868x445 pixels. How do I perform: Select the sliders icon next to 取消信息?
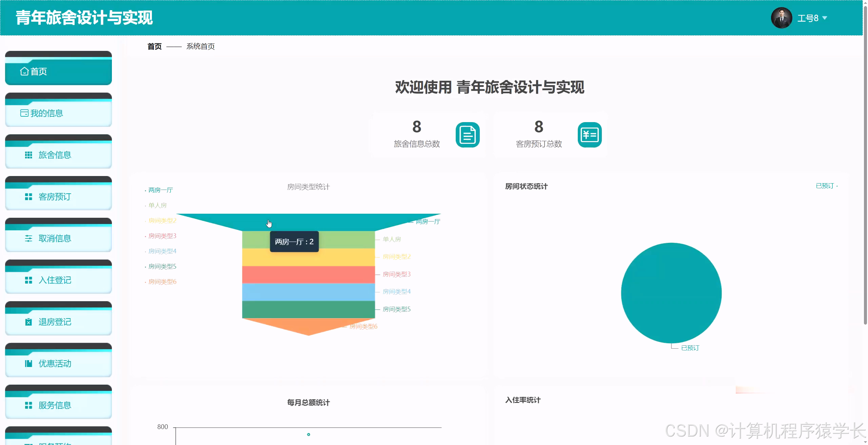pos(28,238)
